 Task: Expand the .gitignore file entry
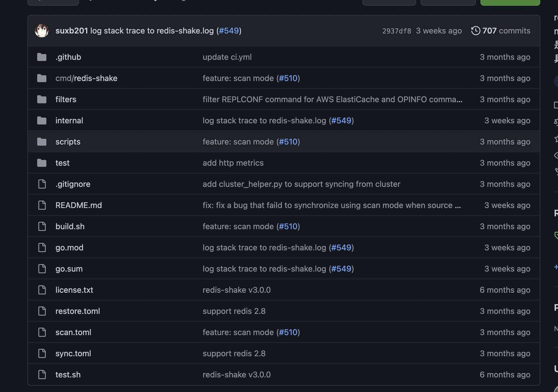click(73, 184)
